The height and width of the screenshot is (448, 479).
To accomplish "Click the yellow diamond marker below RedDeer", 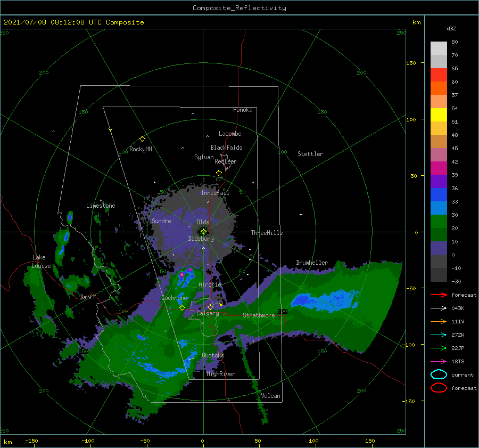I will (219, 173).
